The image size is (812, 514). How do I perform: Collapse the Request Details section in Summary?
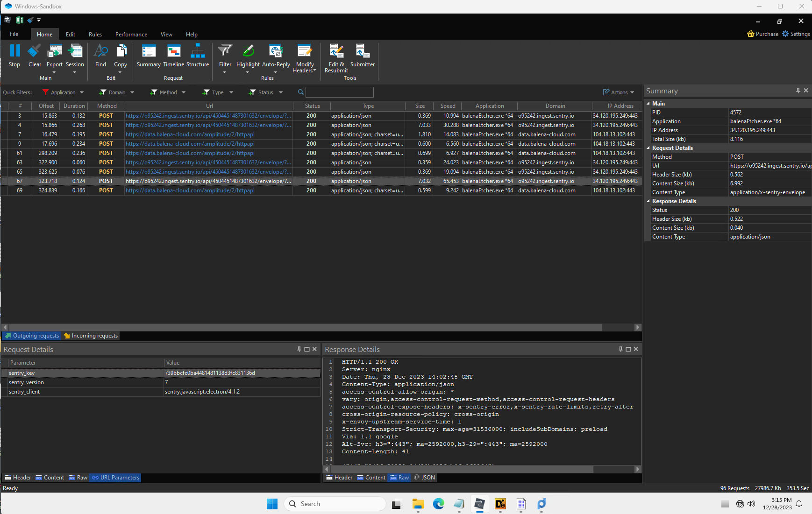[x=648, y=148]
